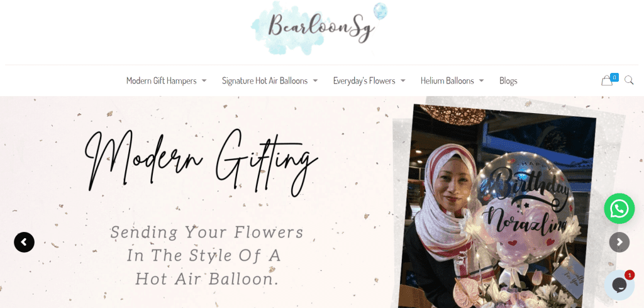The image size is (644, 308).
Task: Click the cart item count badge
Action: click(614, 77)
